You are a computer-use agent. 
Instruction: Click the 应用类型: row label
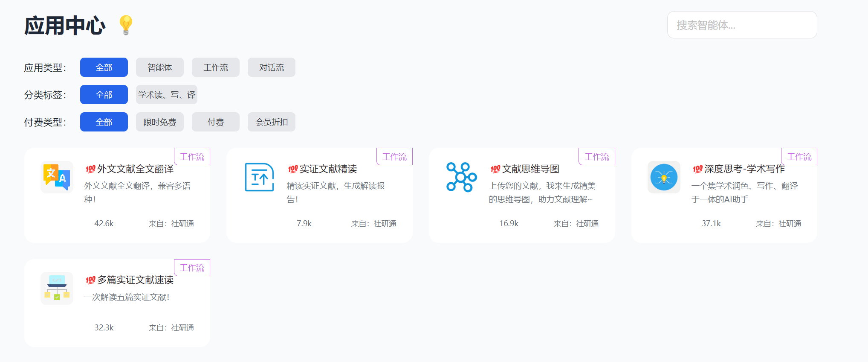coord(45,67)
